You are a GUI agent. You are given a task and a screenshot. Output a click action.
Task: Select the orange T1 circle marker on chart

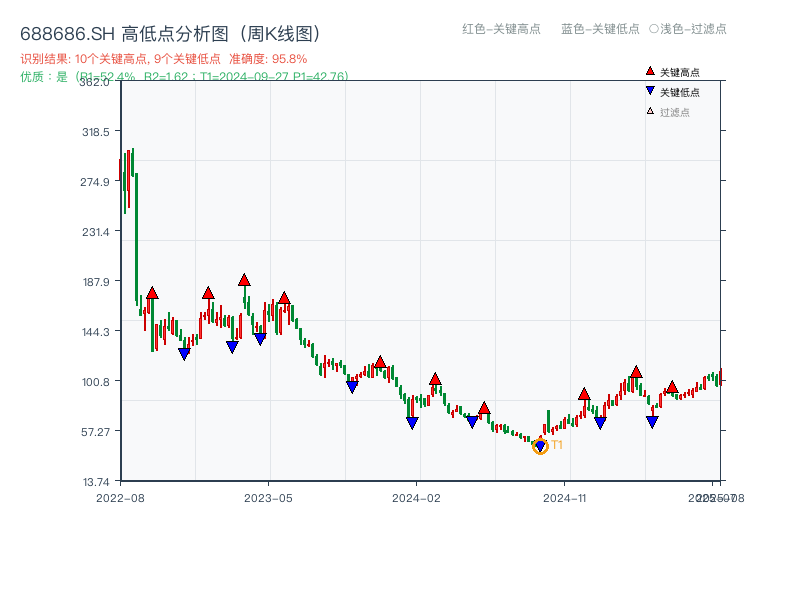540,447
